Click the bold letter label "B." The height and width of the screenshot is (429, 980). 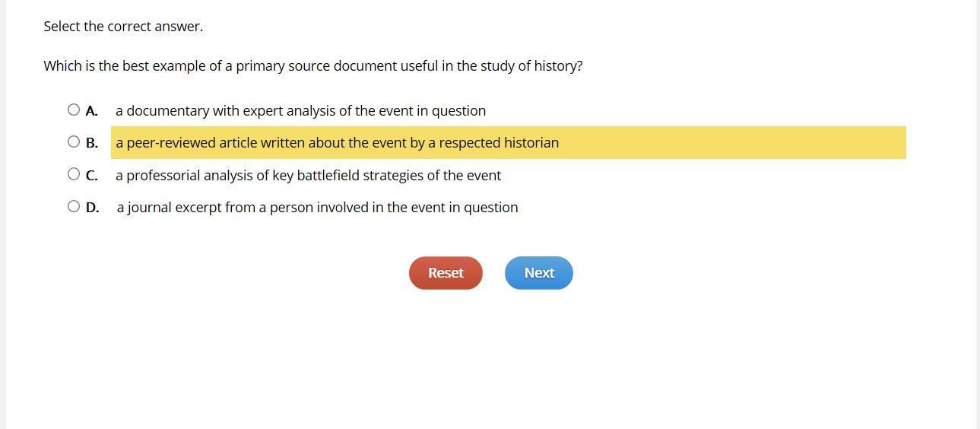coord(92,143)
